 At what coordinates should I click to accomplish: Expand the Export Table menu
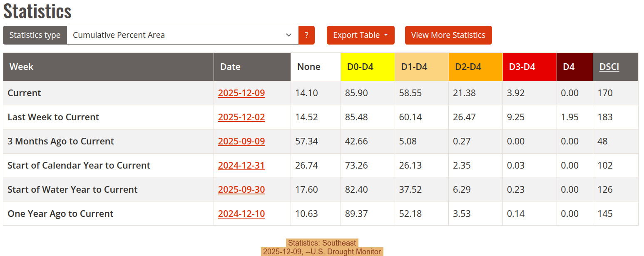[360, 35]
